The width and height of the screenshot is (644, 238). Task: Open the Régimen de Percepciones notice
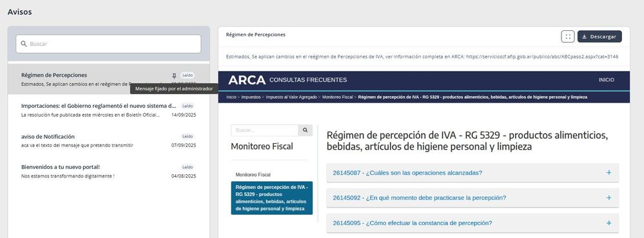tap(108, 79)
